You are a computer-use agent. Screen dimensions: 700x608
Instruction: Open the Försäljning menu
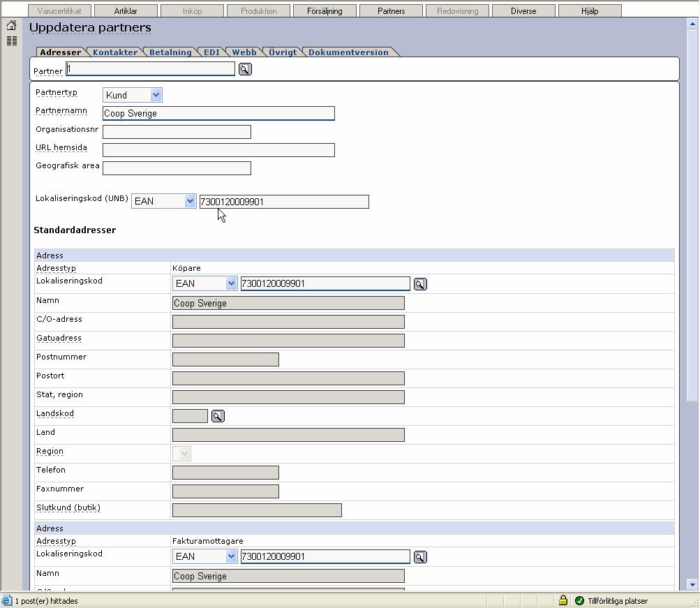(x=325, y=10)
